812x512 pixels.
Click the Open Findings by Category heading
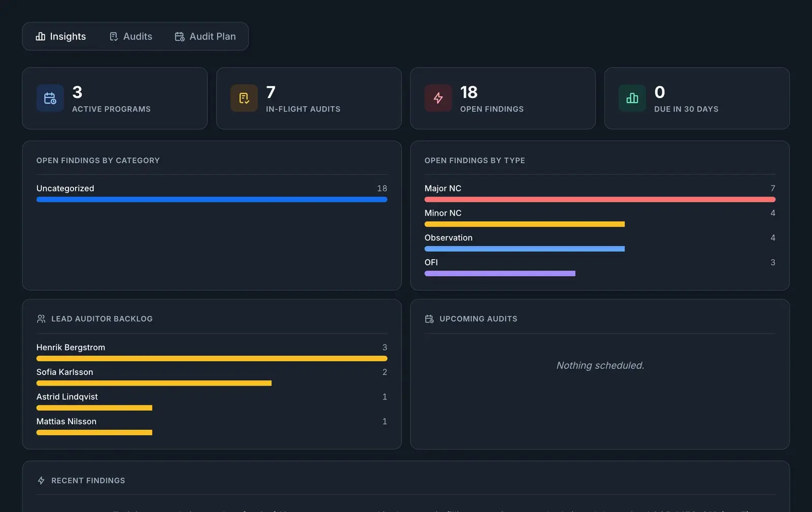98,160
